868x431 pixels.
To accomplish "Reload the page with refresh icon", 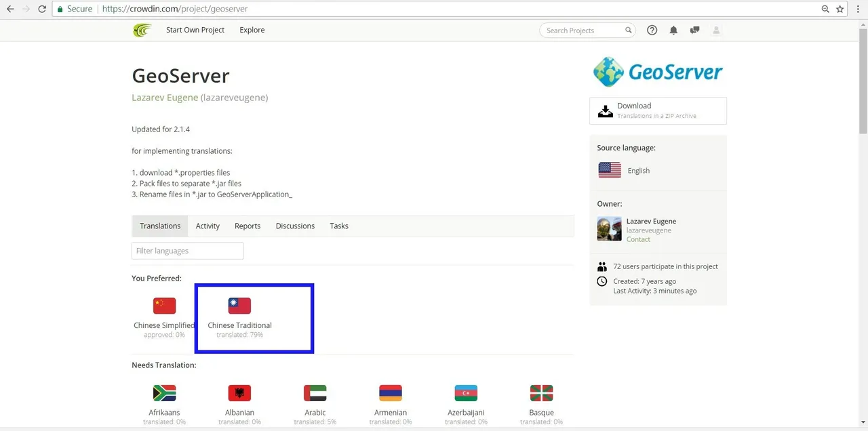I will (x=42, y=9).
